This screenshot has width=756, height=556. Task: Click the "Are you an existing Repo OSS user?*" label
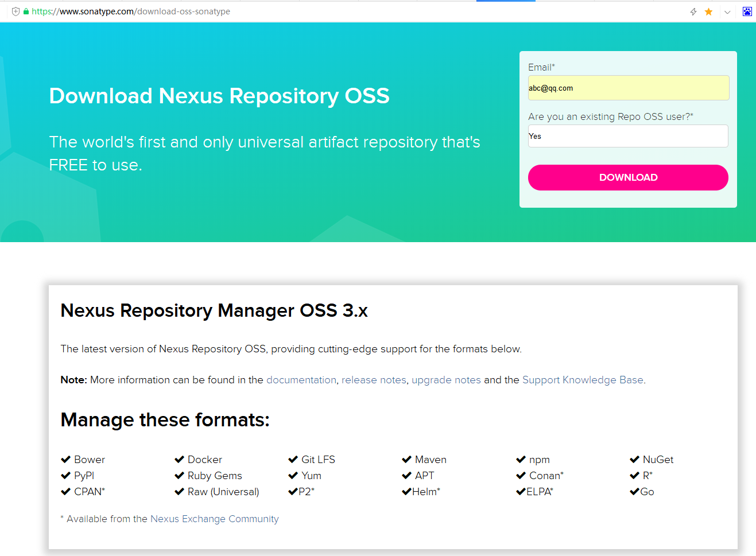(x=611, y=116)
